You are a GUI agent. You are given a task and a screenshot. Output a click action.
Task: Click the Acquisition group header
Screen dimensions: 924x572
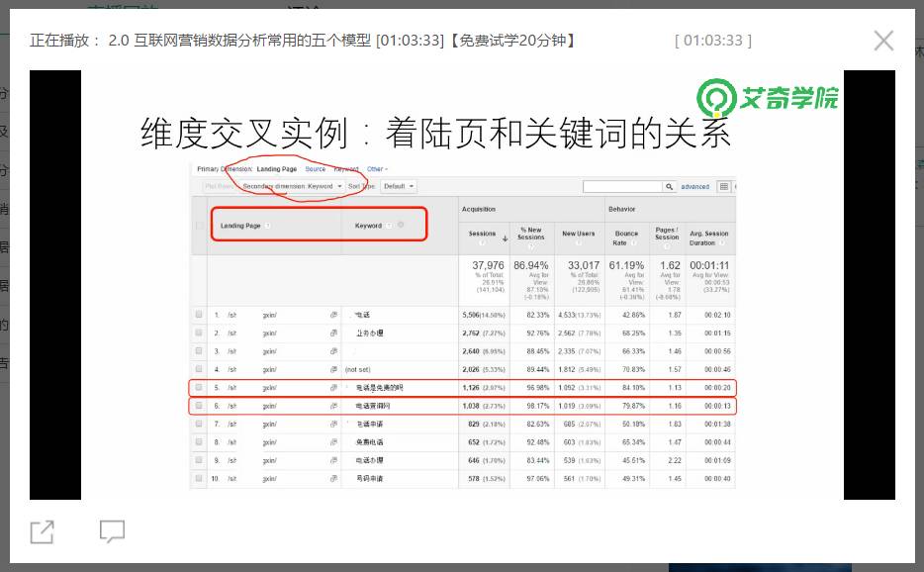pyautogui.click(x=479, y=210)
